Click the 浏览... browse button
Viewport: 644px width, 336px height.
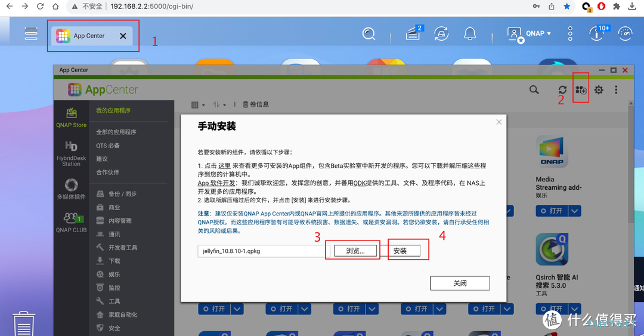point(355,251)
